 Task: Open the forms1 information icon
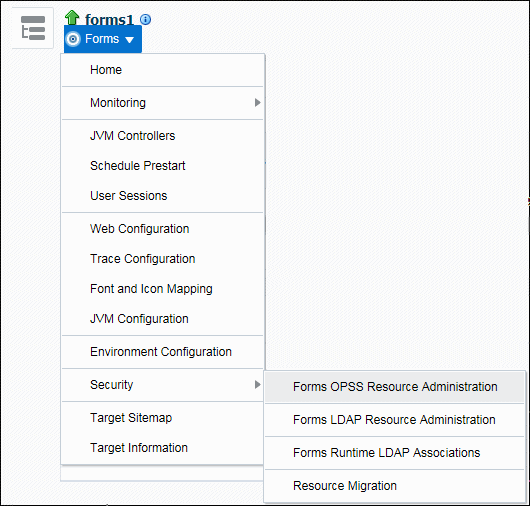tap(145, 20)
